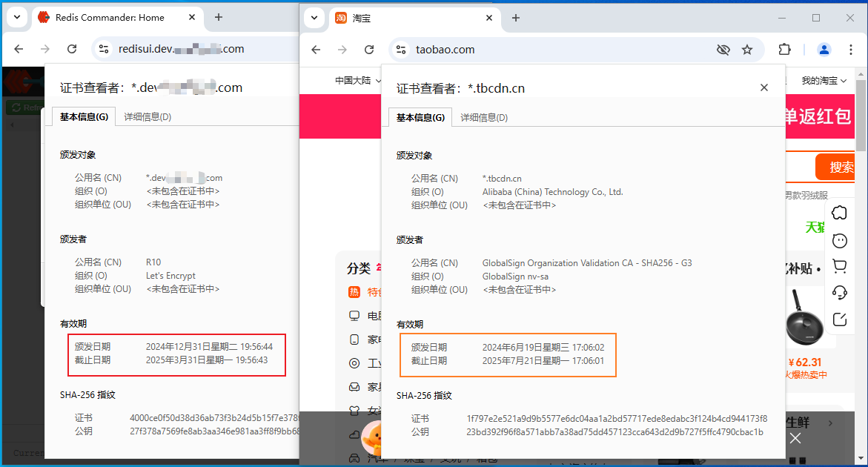
Task: Select 基本信息(G) tab in tbcdn.cn certificate viewer
Action: click(420, 117)
